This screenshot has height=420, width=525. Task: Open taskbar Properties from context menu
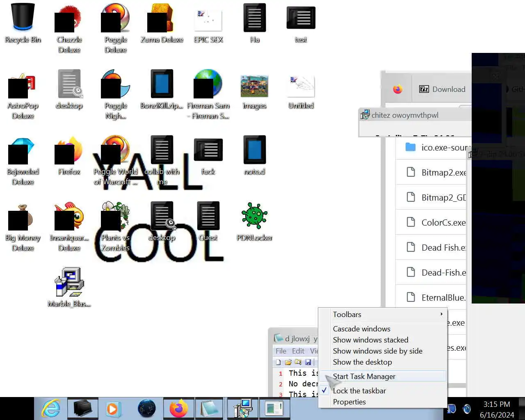(349, 402)
